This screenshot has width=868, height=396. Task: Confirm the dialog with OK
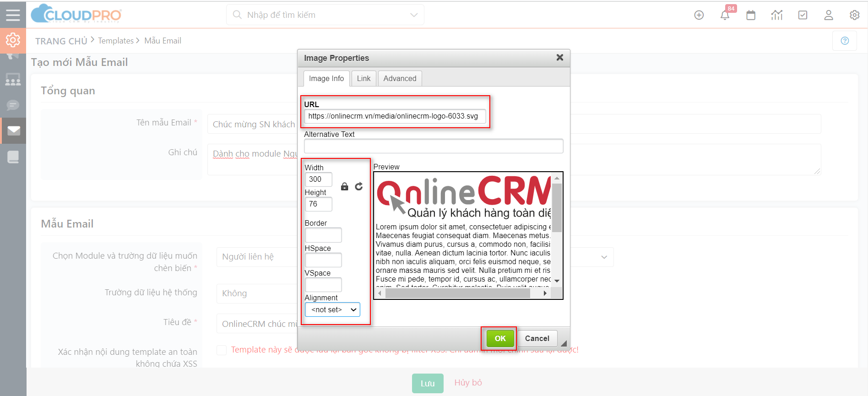tap(500, 338)
